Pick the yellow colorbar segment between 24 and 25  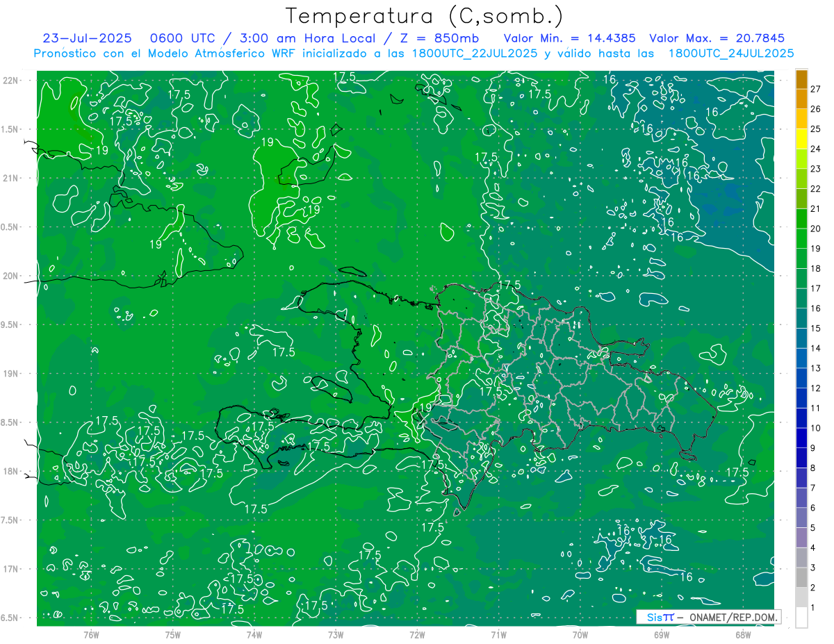click(801, 138)
